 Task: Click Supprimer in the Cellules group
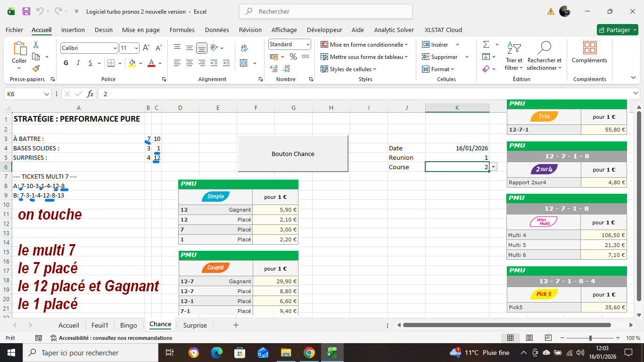(x=439, y=57)
